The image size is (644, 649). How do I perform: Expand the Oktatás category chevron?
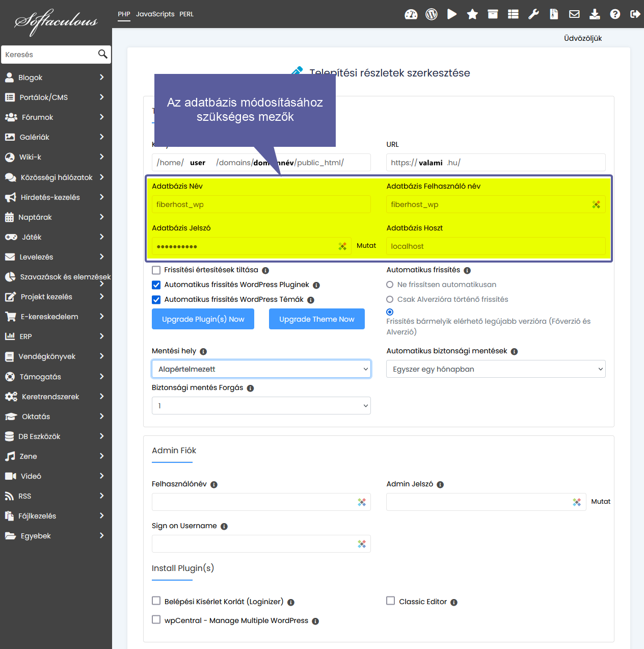[102, 416]
